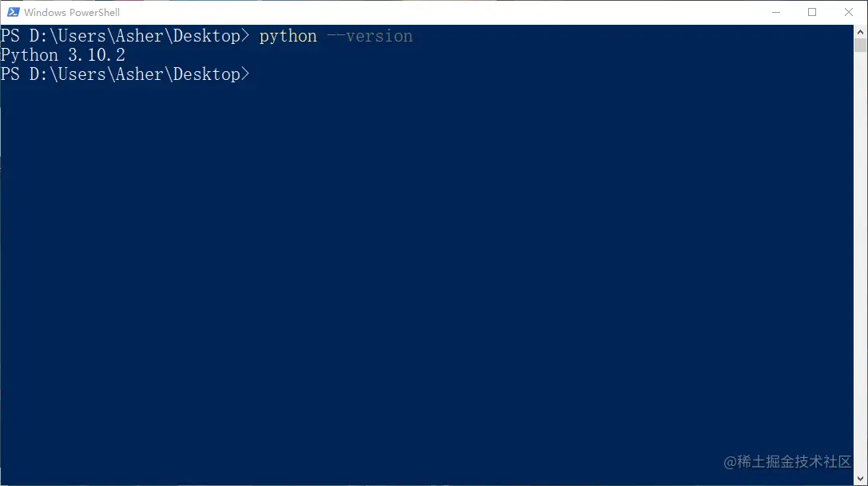Click the 稀土掘金技术社区 watermark text
The height and width of the screenshot is (486, 868).
point(787,462)
